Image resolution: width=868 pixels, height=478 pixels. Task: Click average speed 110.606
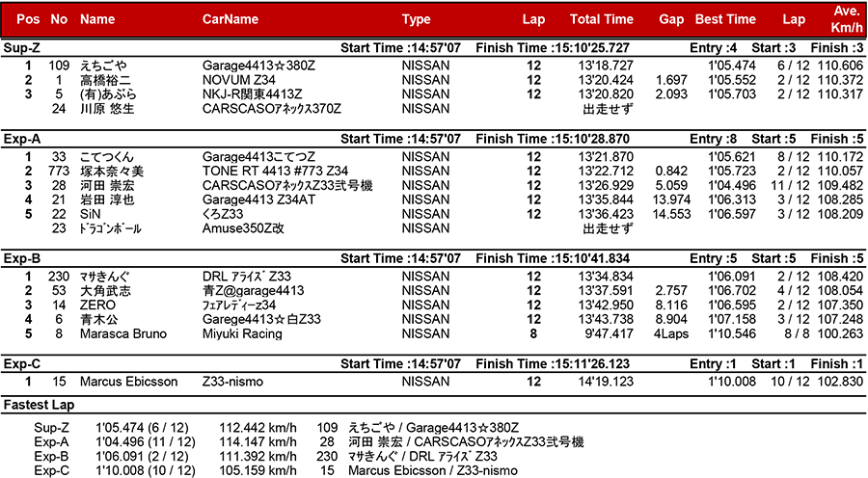pos(840,66)
